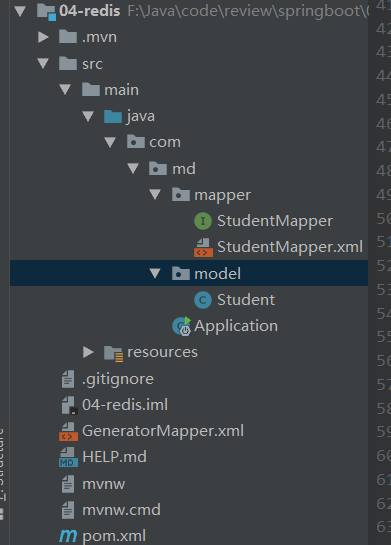
Task: Open the HELP.md file name
Action: pyautogui.click(x=114, y=457)
